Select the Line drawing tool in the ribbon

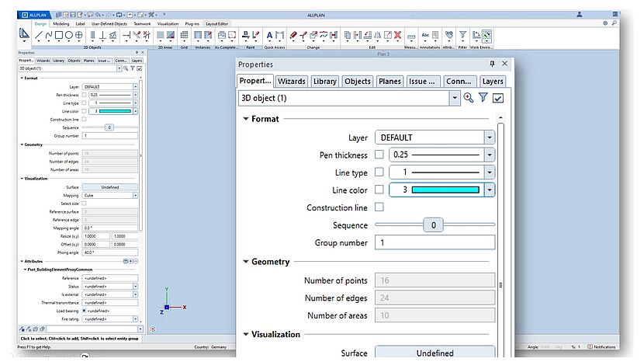pyautogui.click(x=40, y=35)
